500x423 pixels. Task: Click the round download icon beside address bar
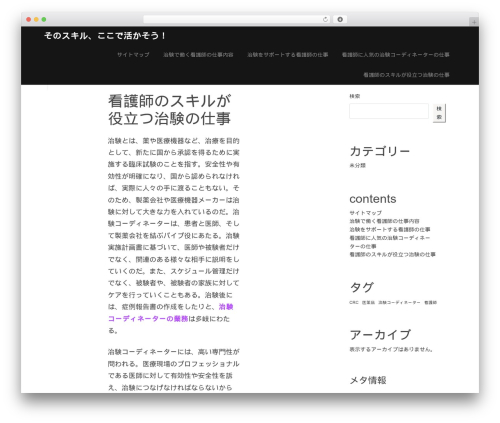click(x=340, y=19)
